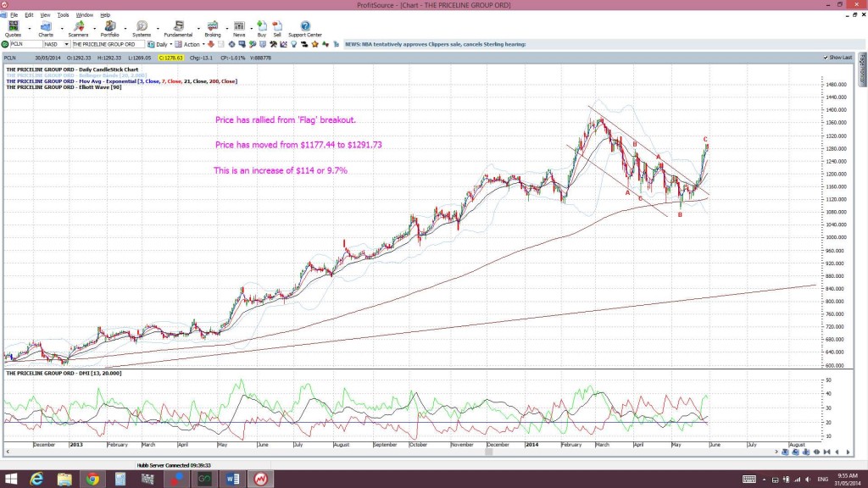Move chart back with the left triangle button

[x=837, y=452]
